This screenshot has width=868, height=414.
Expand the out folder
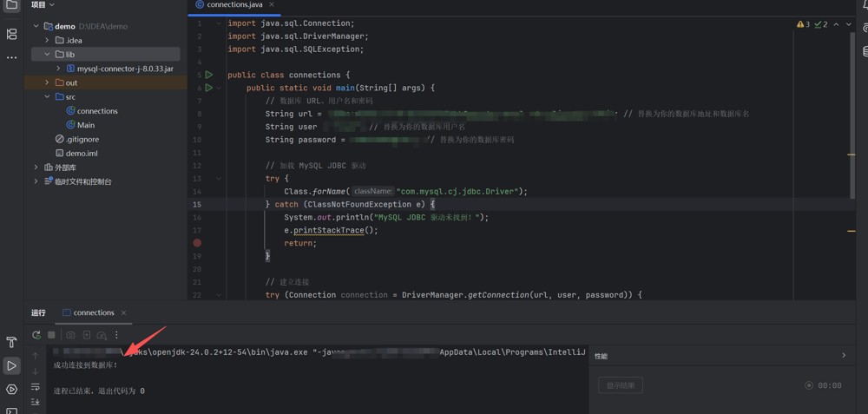pyautogui.click(x=47, y=82)
